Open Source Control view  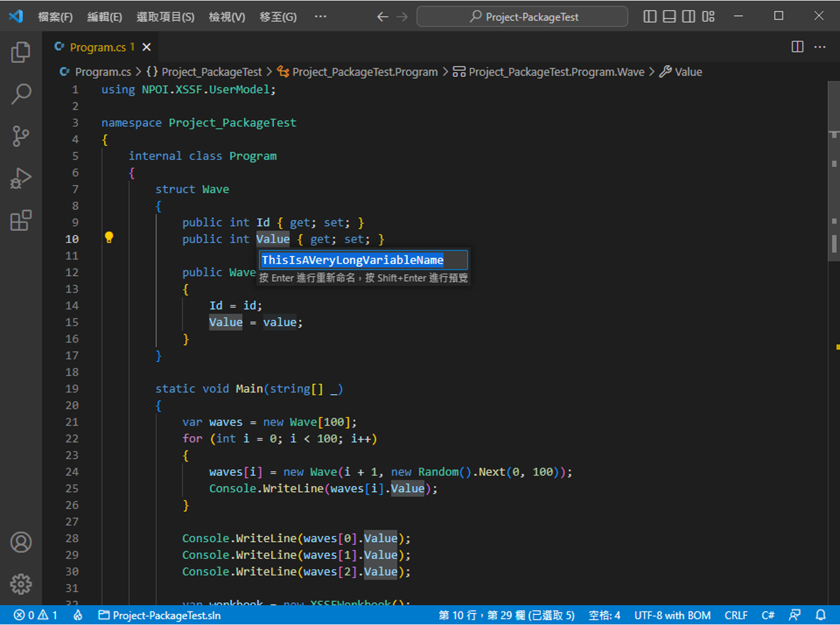click(x=21, y=136)
